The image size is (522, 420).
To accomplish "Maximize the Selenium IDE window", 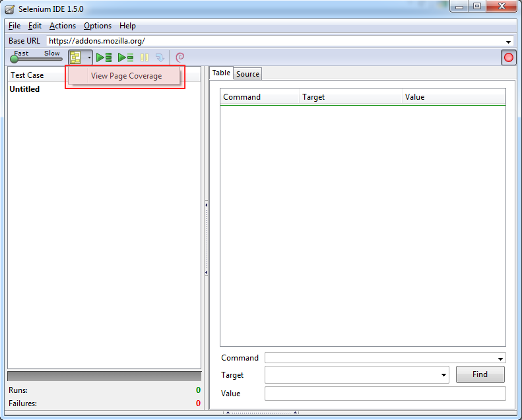I will tap(477, 7).
